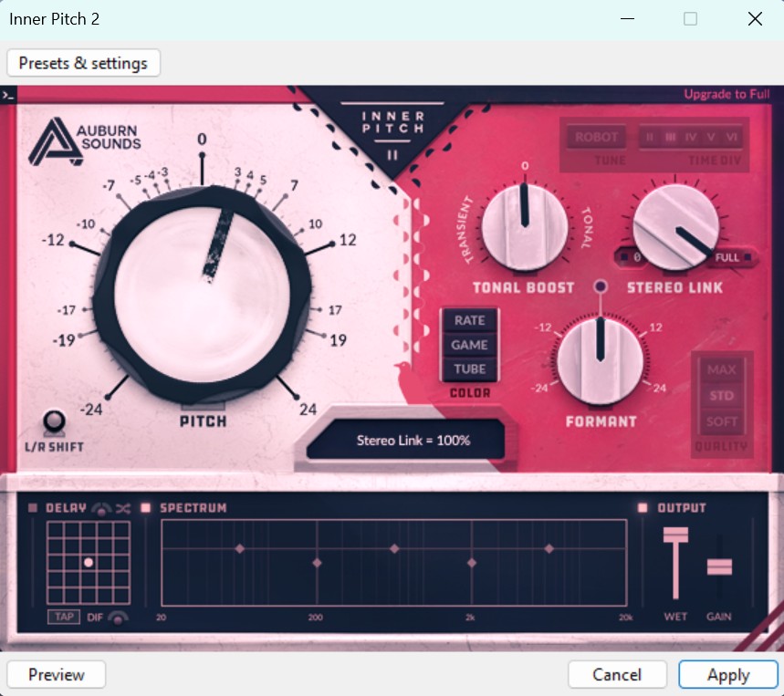Viewport: 784px width, 696px height.
Task: Select the center spectrum diamond between 200 and 2k
Action: 394,548
